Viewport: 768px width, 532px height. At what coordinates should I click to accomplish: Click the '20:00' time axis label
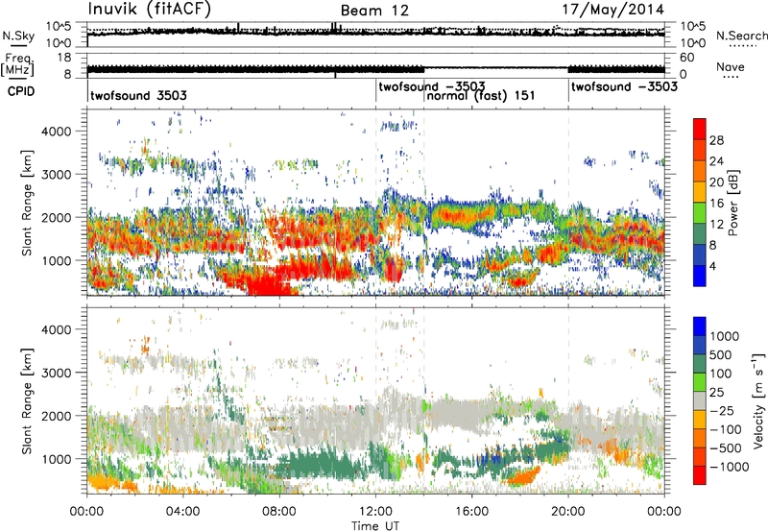568,512
